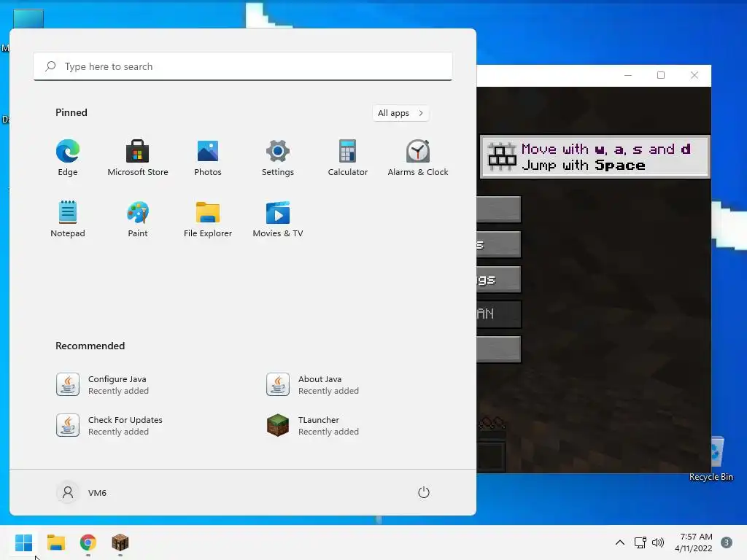The height and width of the screenshot is (560, 747).
Task: Launch Notepad from pinned apps
Action: coord(68,219)
